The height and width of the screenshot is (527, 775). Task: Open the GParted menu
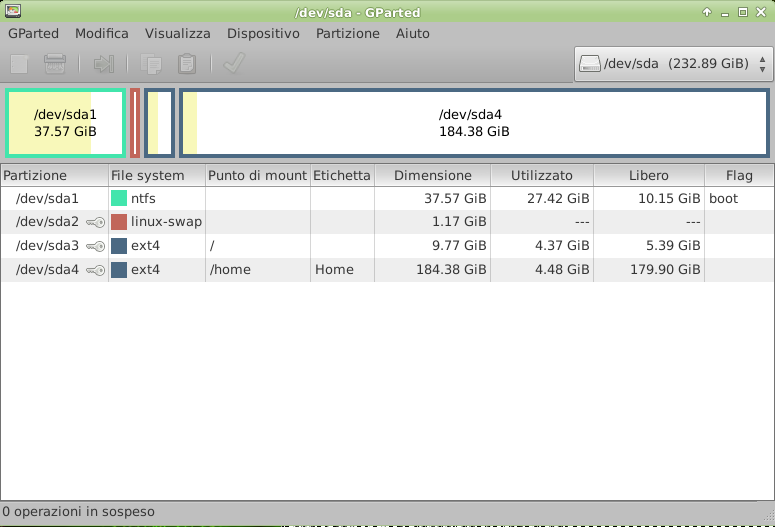(33, 33)
